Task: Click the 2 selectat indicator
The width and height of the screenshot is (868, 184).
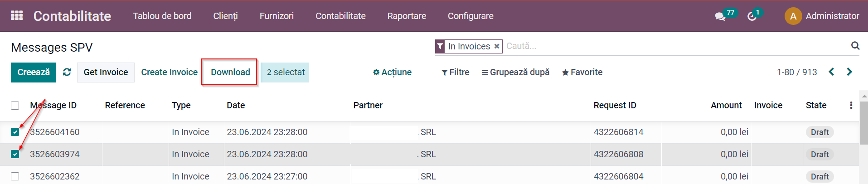Action: (285, 73)
